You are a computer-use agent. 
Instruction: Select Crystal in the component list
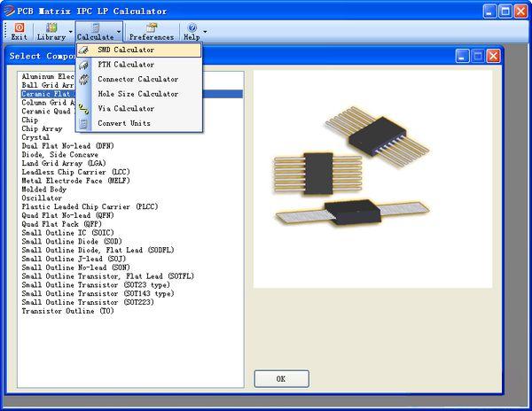point(35,137)
